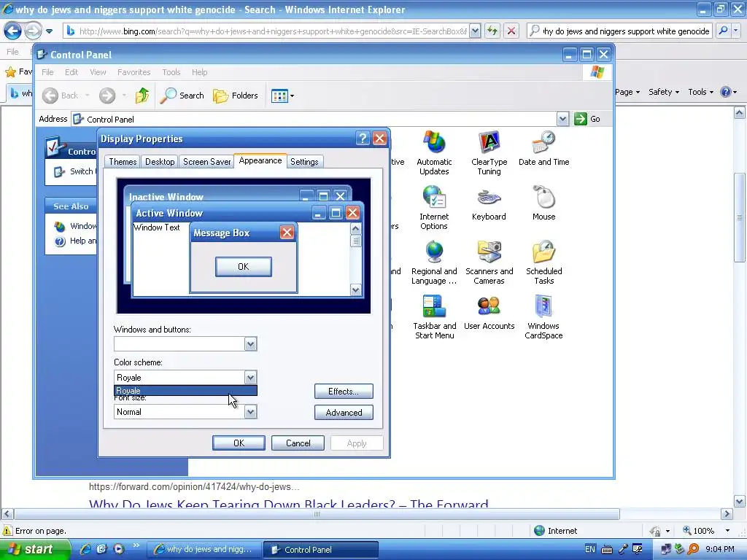Screen dimensions: 747x560
Task: Click the keyboard icon in the language bar
Action: tap(606, 550)
